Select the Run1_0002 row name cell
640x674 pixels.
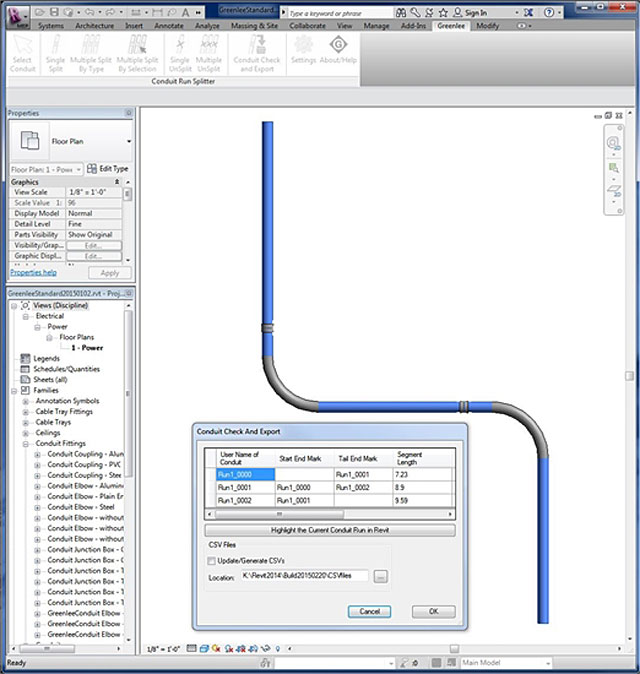click(x=245, y=500)
